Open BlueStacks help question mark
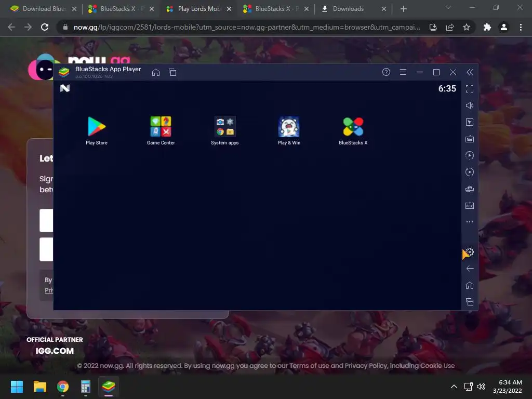The width and height of the screenshot is (532, 399). (386, 72)
